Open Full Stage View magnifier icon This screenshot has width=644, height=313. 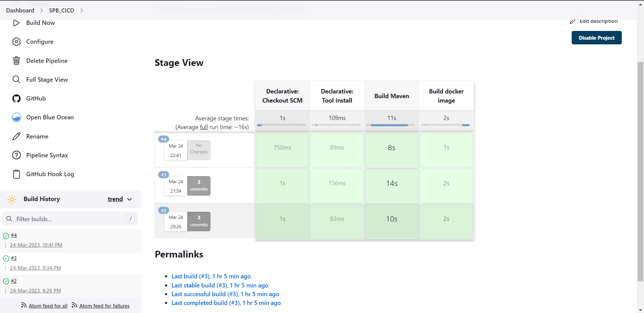(x=16, y=79)
